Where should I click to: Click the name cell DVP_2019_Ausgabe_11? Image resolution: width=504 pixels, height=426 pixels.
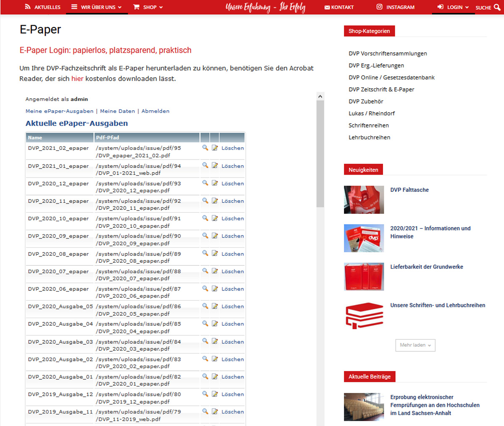pyautogui.click(x=60, y=412)
